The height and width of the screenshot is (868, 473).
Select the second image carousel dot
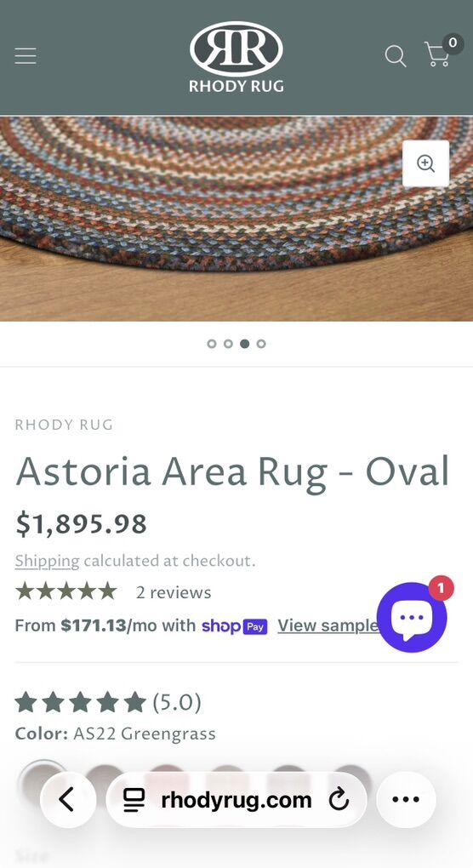tap(228, 344)
